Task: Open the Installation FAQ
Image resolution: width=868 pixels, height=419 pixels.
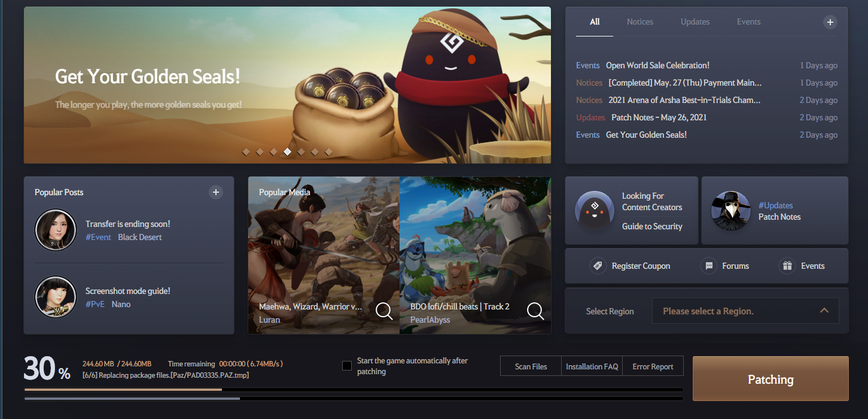Action: [x=592, y=366]
